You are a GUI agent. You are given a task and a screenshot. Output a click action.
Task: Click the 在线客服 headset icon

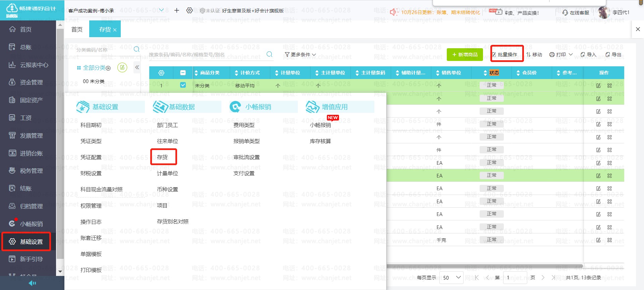click(x=565, y=13)
